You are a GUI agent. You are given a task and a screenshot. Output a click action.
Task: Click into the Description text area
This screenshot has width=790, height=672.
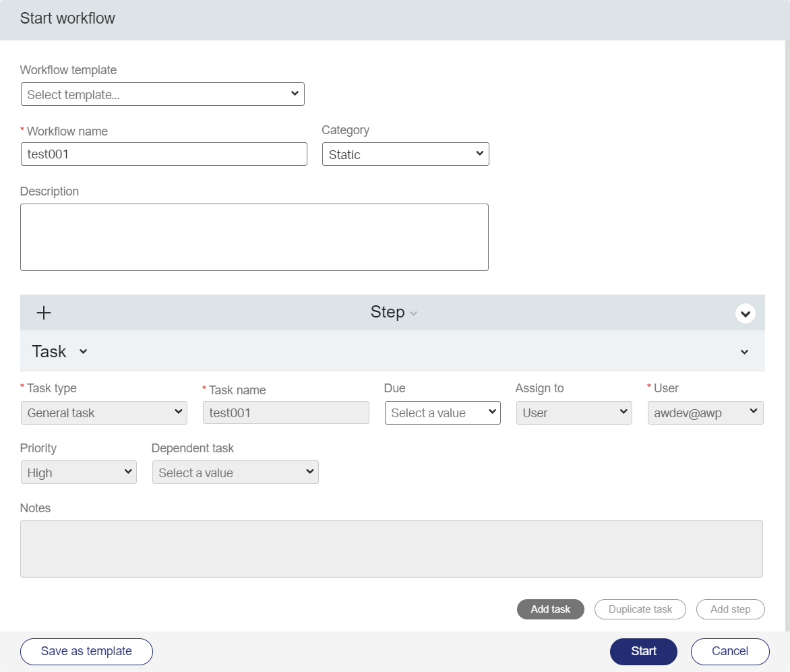[x=254, y=237]
